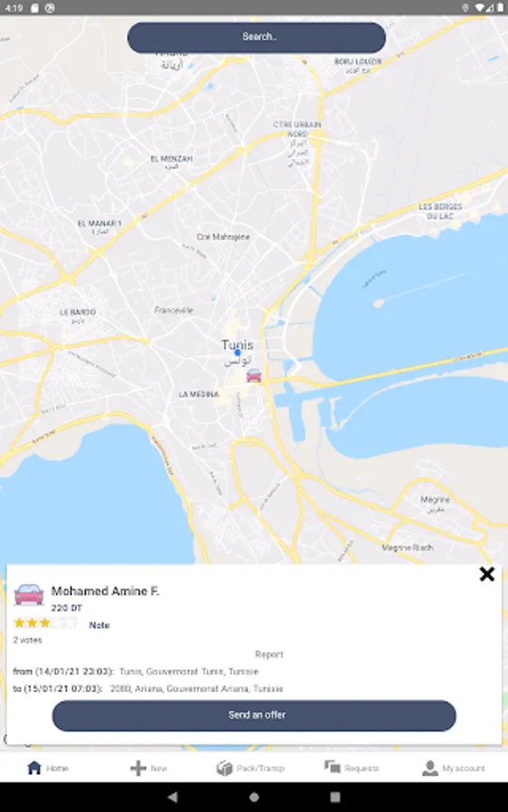This screenshot has height=812, width=508.
Task: Tap the Android home circle button
Action: tap(254, 797)
